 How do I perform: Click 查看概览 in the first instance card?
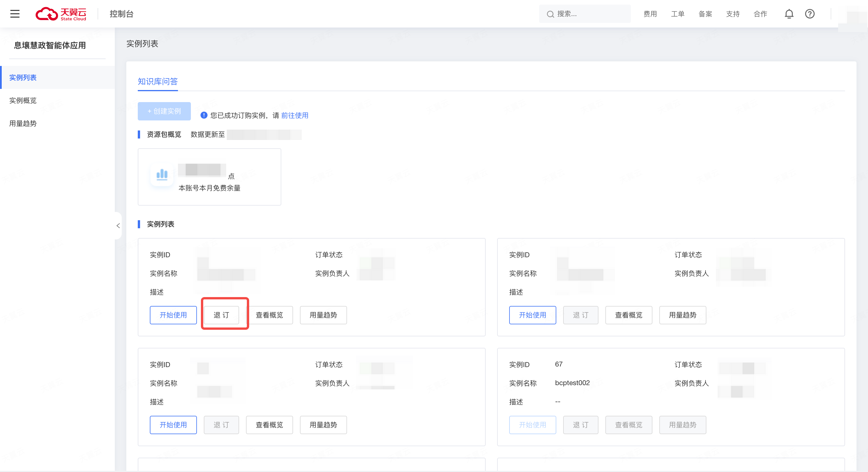pos(270,315)
